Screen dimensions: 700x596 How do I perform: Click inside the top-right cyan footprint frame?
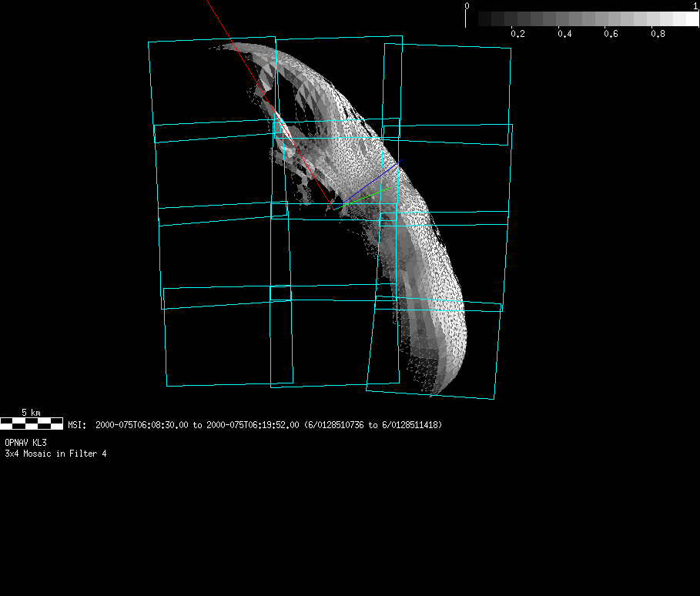[447, 92]
